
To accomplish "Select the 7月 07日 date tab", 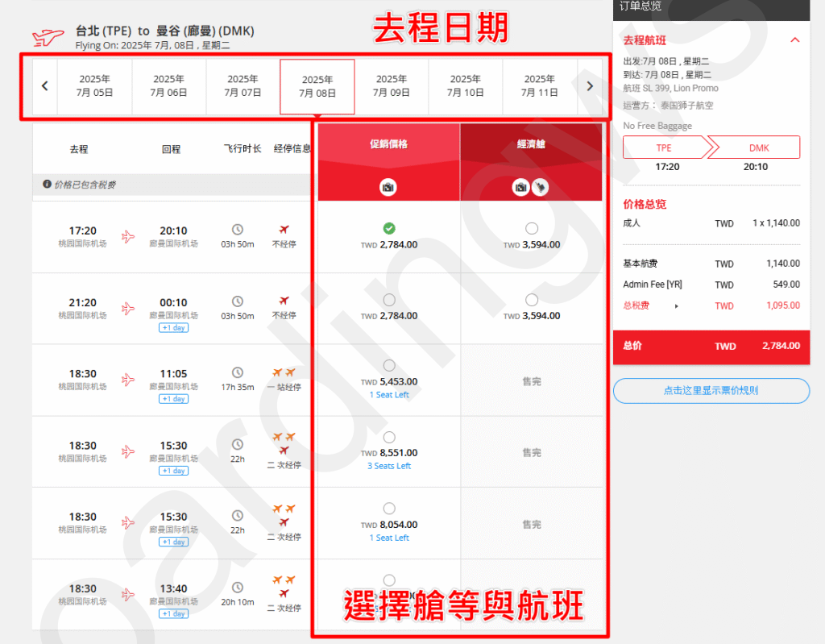I will pos(243,85).
